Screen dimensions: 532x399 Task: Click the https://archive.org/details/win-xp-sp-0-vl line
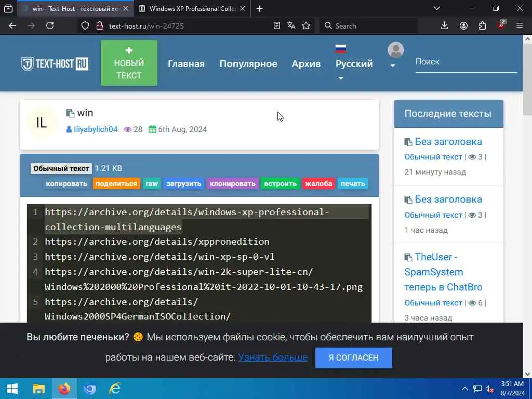(x=159, y=257)
